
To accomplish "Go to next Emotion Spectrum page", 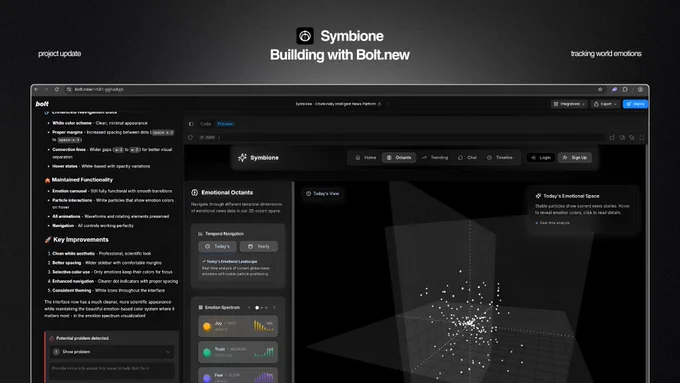I will tap(274, 308).
